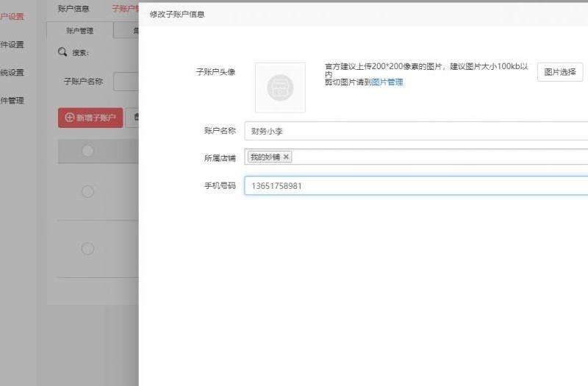Switch to the 账户管理 tab
The height and width of the screenshot is (386, 588).
[80, 31]
